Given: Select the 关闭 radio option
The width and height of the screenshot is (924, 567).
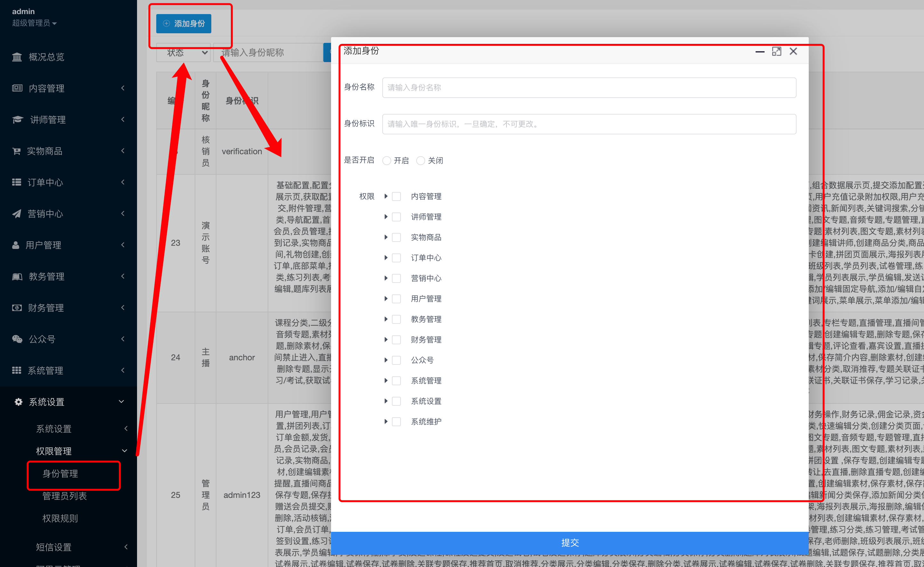Looking at the screenshot, I should pos(421,161).
